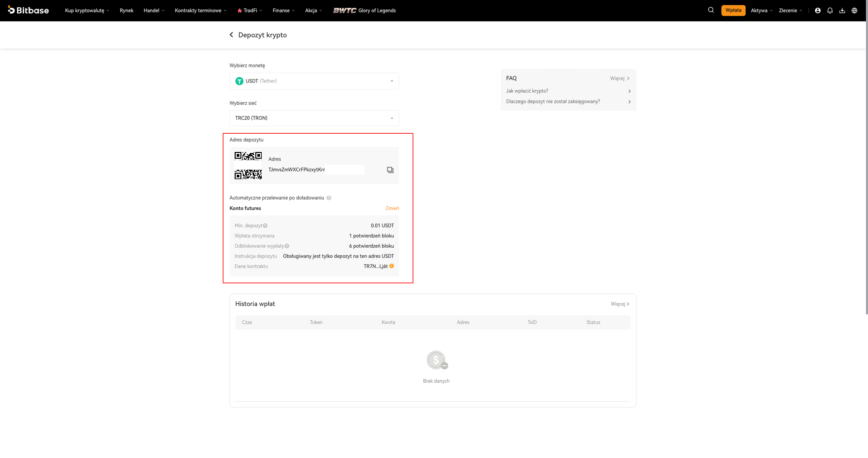Open the user profile icon
The height and width of the screenshot is (458, 868).
[x=818, y=11]
